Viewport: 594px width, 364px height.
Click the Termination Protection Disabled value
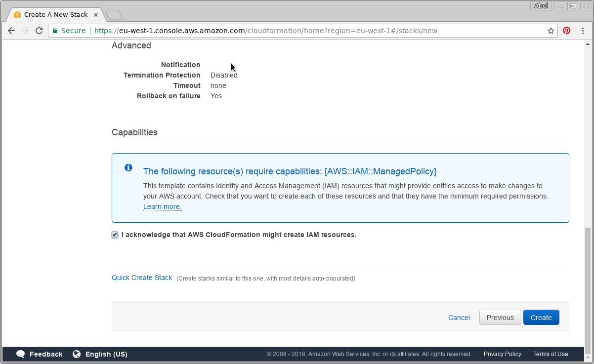[224, 75]
